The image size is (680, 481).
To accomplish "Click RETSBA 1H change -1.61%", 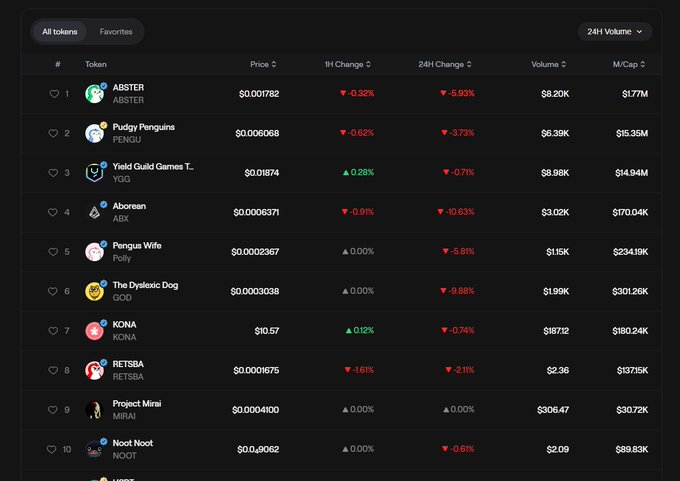I will pos(359,370).
